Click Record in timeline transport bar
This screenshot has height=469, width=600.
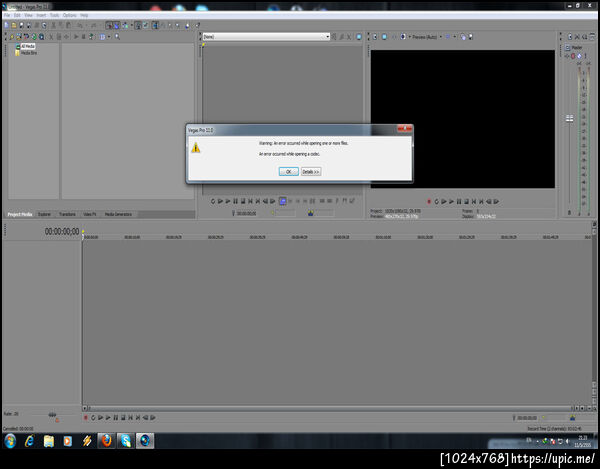click(86, 417)
